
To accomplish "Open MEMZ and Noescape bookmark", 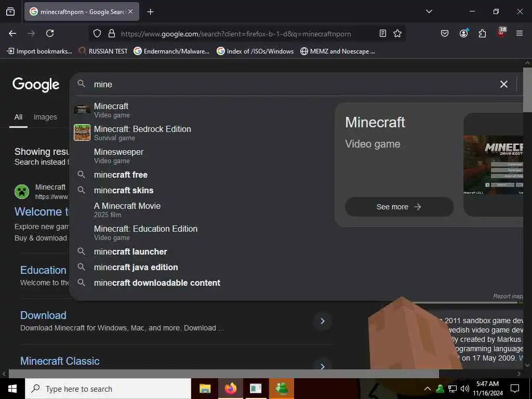I will (338, 51).
